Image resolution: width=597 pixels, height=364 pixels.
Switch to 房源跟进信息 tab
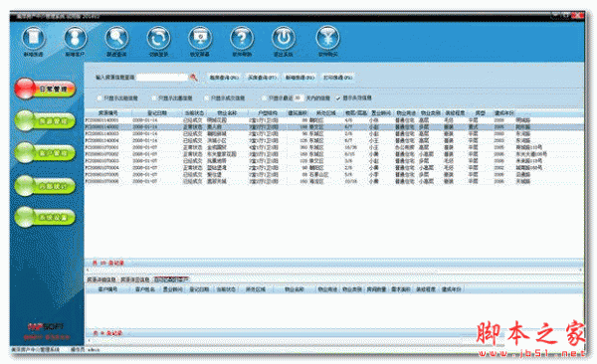click(134, 279)
